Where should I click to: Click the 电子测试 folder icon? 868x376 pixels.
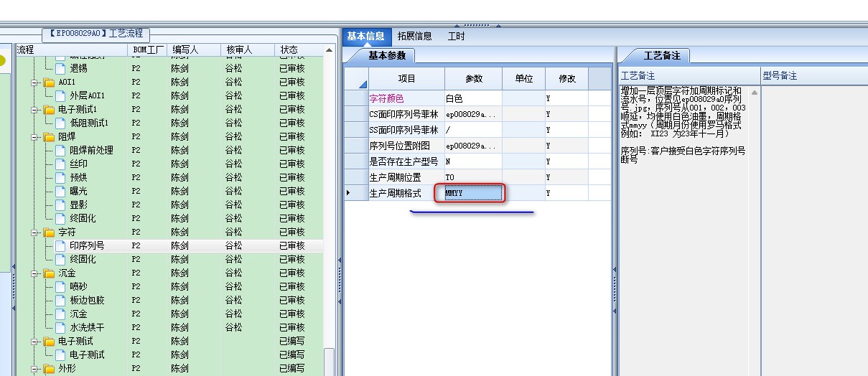tap(49, 342)
